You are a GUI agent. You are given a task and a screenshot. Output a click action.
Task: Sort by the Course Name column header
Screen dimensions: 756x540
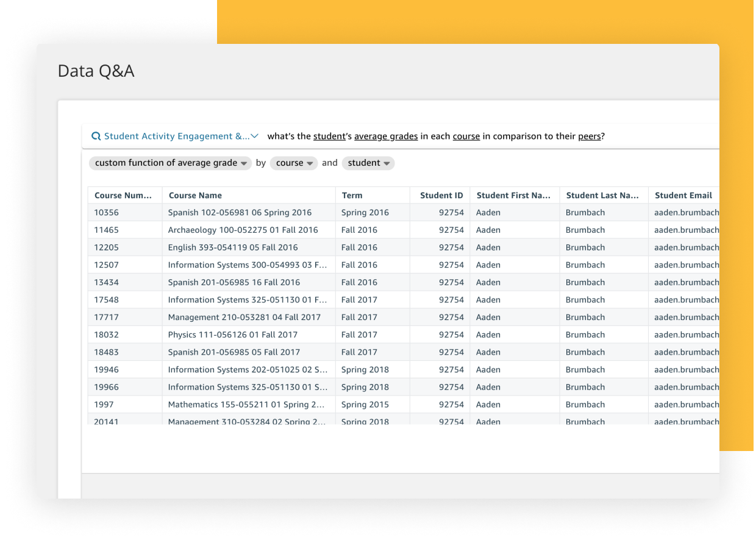coord(195,196)
